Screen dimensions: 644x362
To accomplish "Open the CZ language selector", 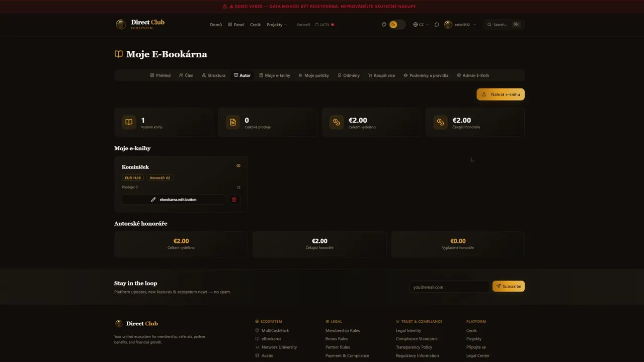I will (421, 25).
